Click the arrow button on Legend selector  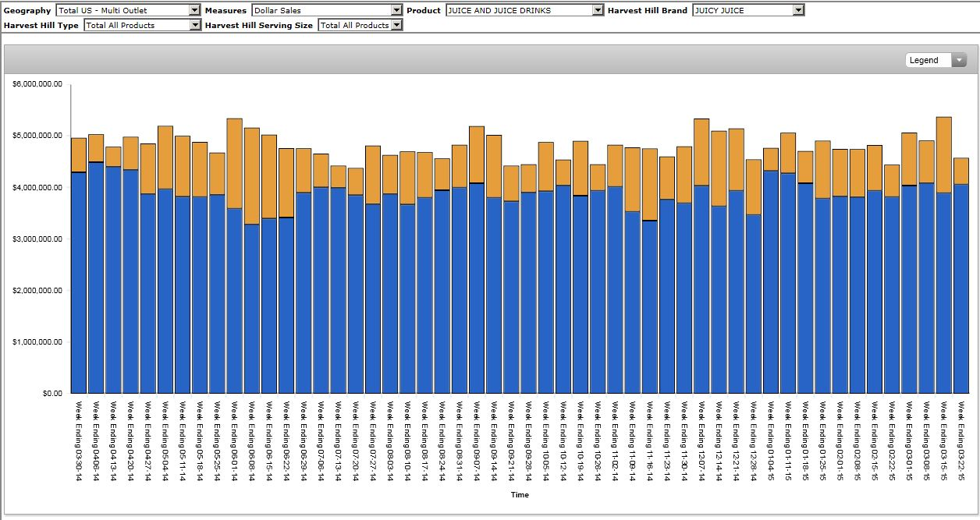tap(958, 60)
